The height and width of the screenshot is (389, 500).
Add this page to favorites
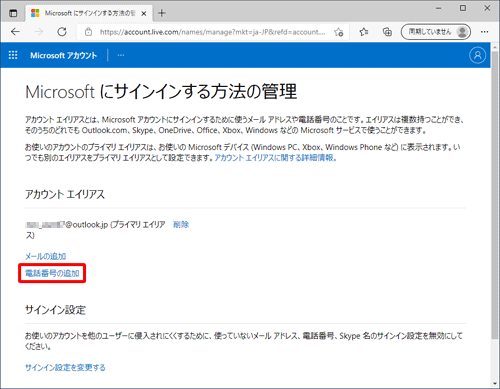(339, 32)
